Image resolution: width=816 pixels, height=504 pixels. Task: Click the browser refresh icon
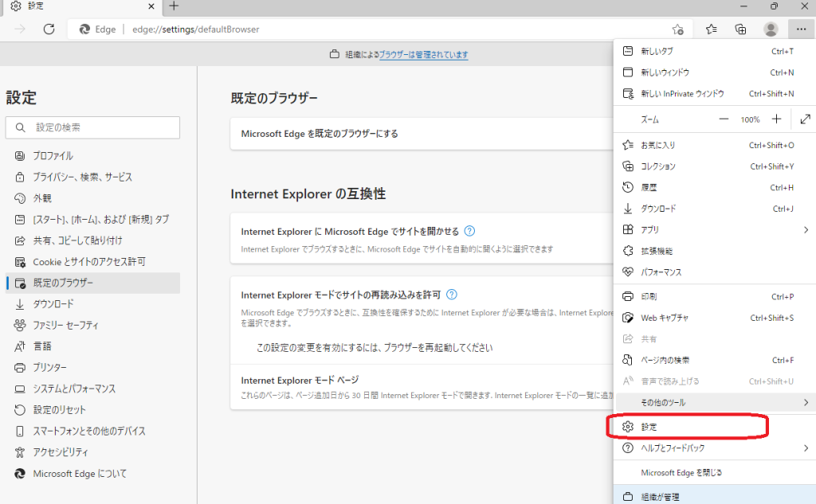[49, 29]
